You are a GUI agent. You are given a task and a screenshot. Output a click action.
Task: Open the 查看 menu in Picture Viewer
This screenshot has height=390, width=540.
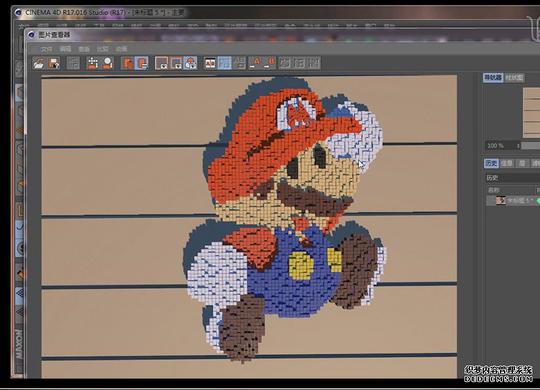tap(84, 49)
